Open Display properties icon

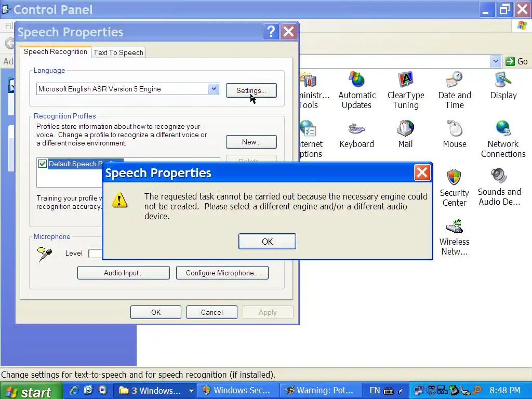tap(503, 85)
